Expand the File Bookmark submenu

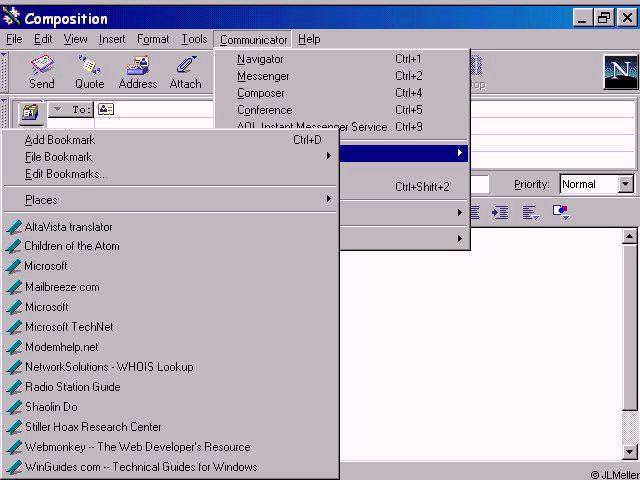pyautogui.click(x=171, y=157)
